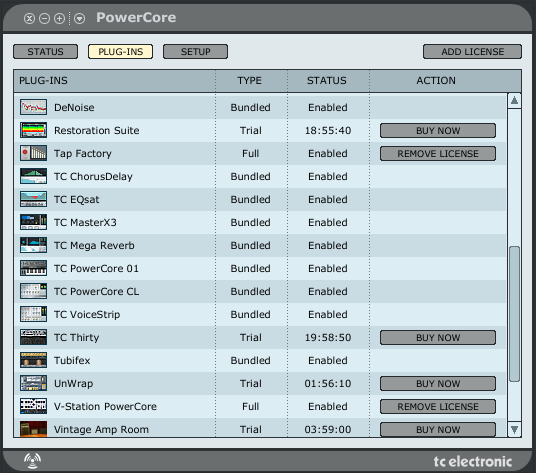The image size is (536, 473).
Task: Select the Vintage Amp Room name
Action: [x=101, y=430]
